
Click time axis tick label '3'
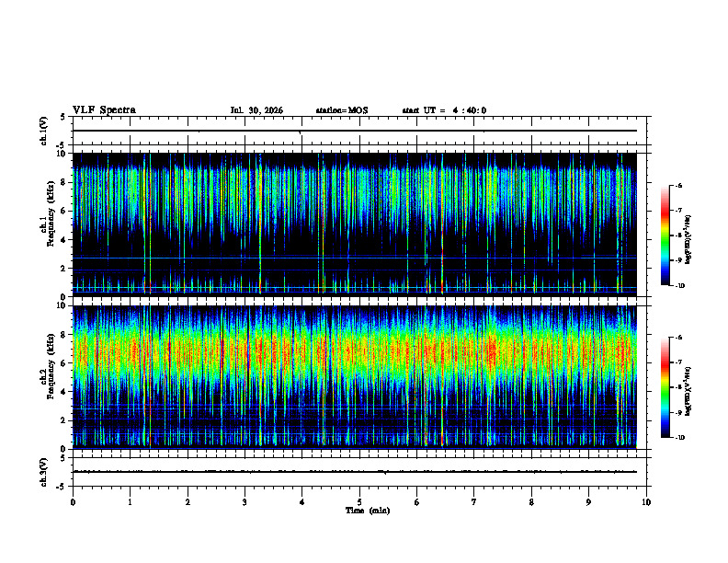click(245, 502)
